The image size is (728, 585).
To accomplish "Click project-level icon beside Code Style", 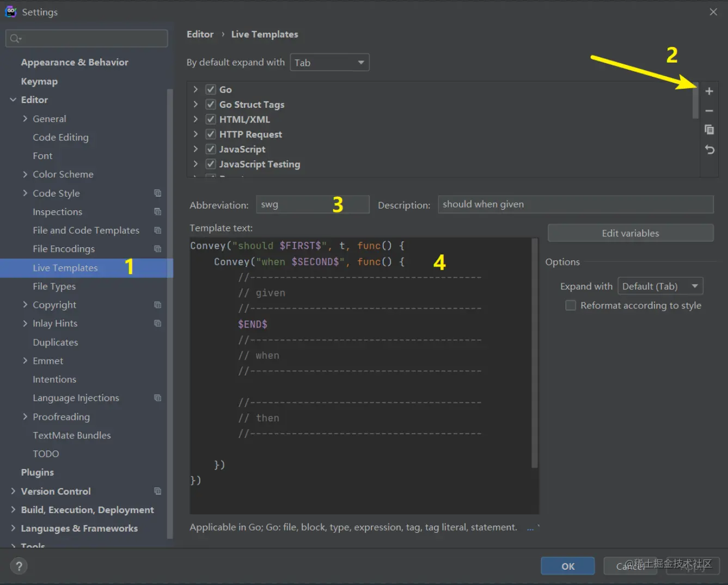I will [x=158, y=193].
